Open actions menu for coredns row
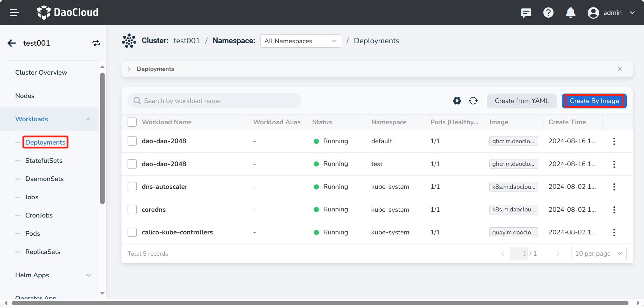Image resolution: width=644 pixels, height=307 pixels. pyautogui.click(x=614, y=210)
